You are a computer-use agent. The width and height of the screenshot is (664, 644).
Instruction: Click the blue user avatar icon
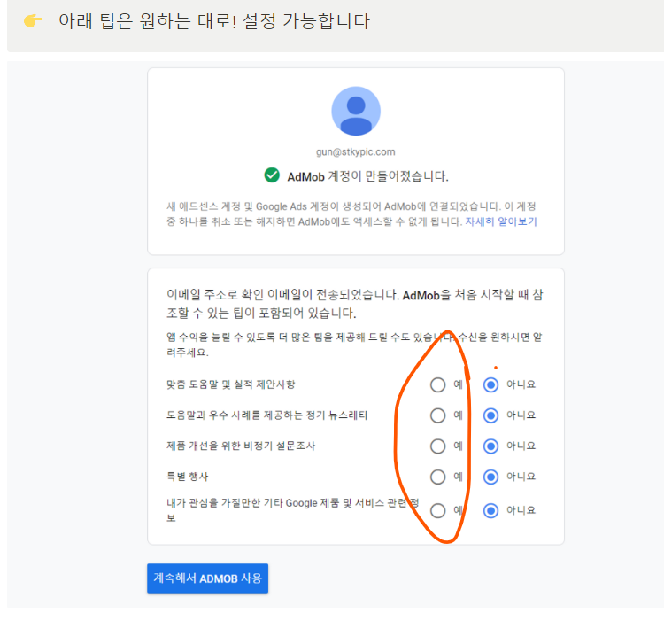(356, 111)
